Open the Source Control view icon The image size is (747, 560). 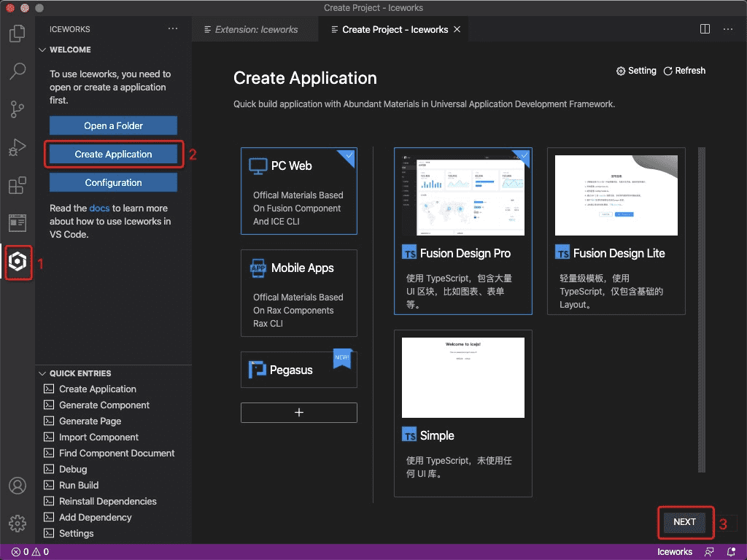(x=18, y=109)
